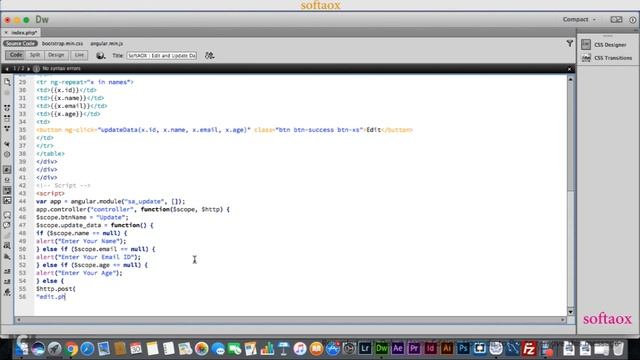Open Preview in Browser globe icon
This screenshot has height=360, width=640.
coord(100,56)
